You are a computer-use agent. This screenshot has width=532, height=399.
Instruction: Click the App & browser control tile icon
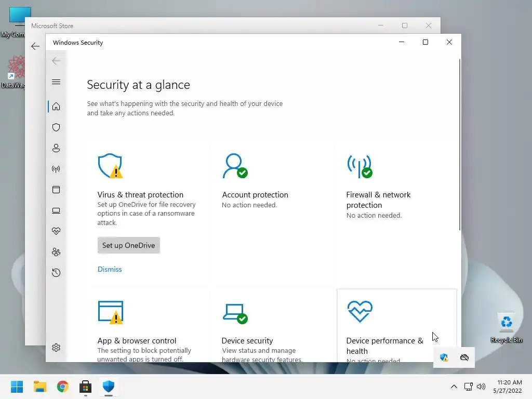pos(111,312)
